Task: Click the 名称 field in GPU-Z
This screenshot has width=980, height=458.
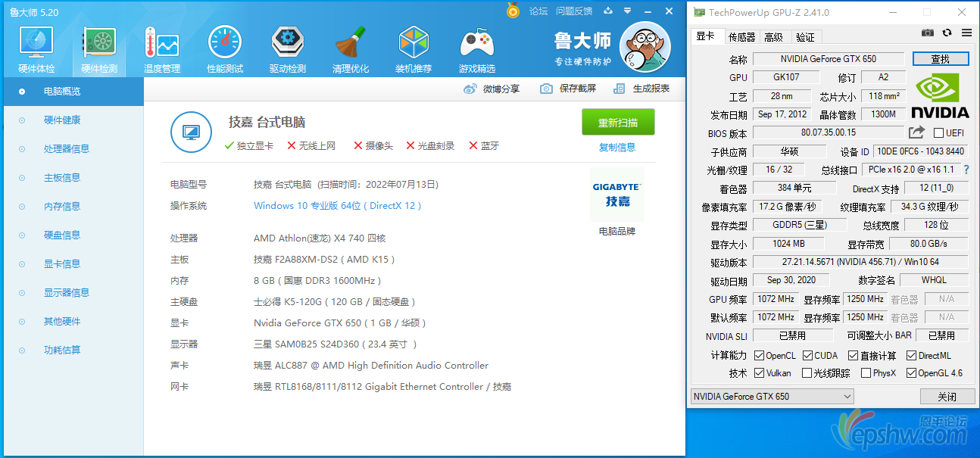Action: point(829,59)
